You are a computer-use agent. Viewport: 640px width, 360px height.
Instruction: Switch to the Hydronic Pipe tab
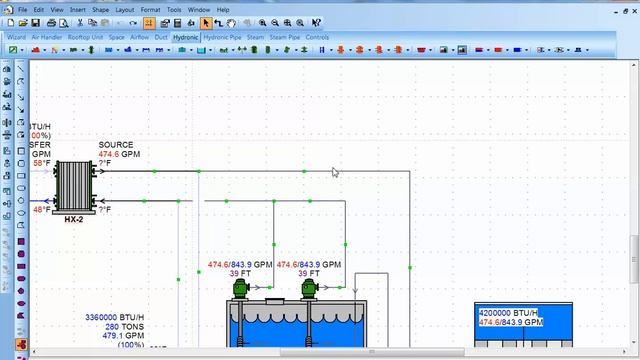[x=222, y=37]
